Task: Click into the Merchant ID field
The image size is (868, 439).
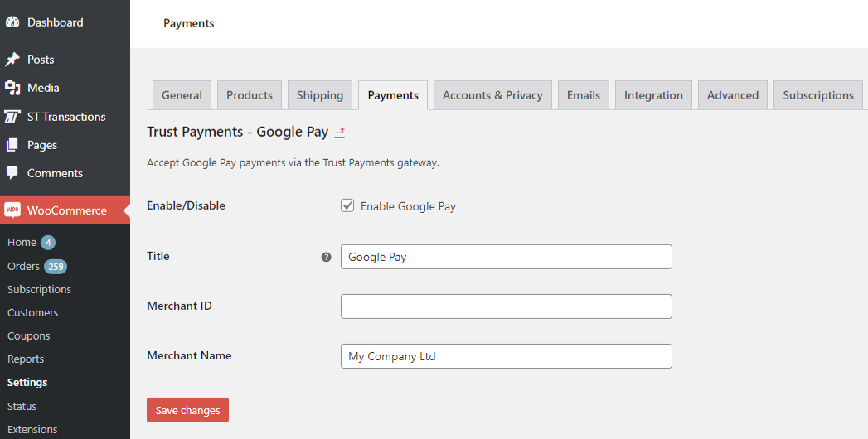Action: (506, 306)
